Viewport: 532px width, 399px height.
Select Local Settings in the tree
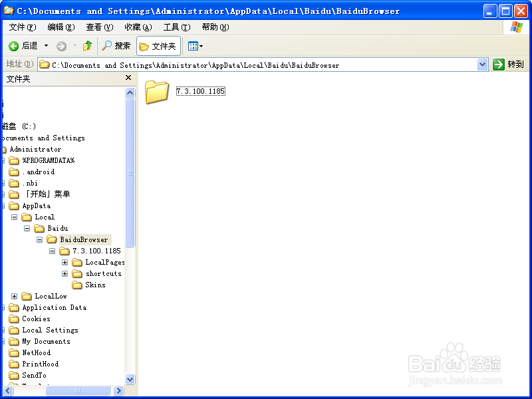tap(51, 330)
